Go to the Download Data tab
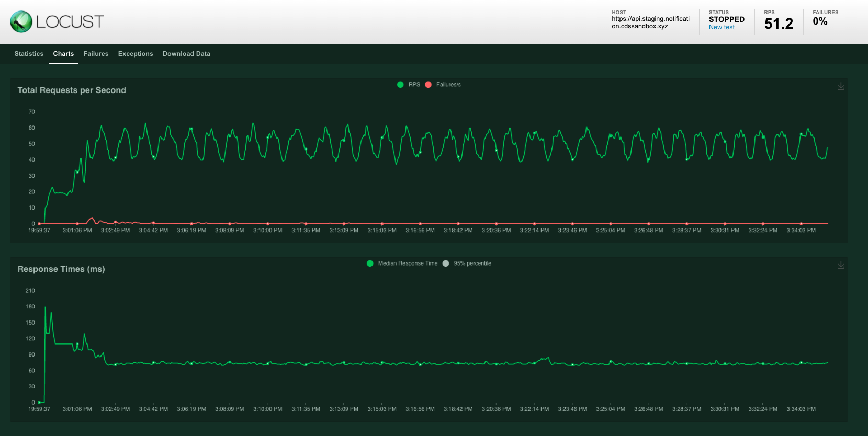 pos(186,54)
